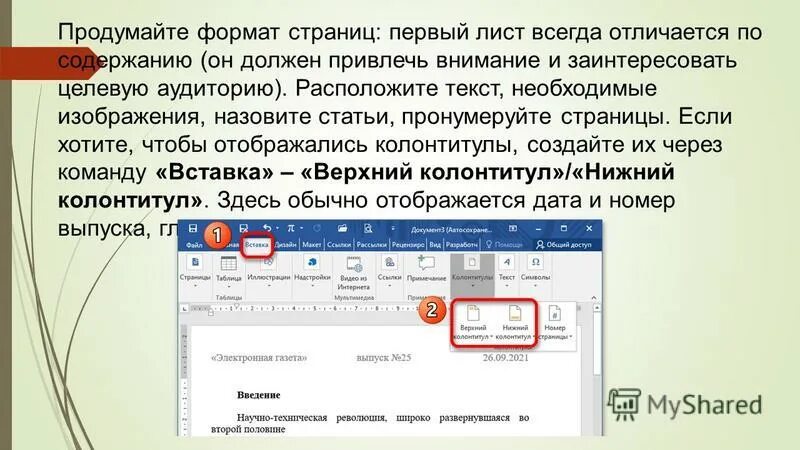Viewport: 800px width, 450px height.
Task: Click the Общий доступ share button
Action: coord(564,245)
